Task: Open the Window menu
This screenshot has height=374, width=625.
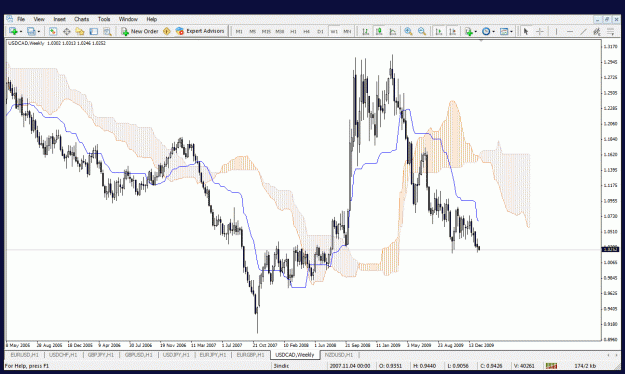Action: [x=128, y=19]
